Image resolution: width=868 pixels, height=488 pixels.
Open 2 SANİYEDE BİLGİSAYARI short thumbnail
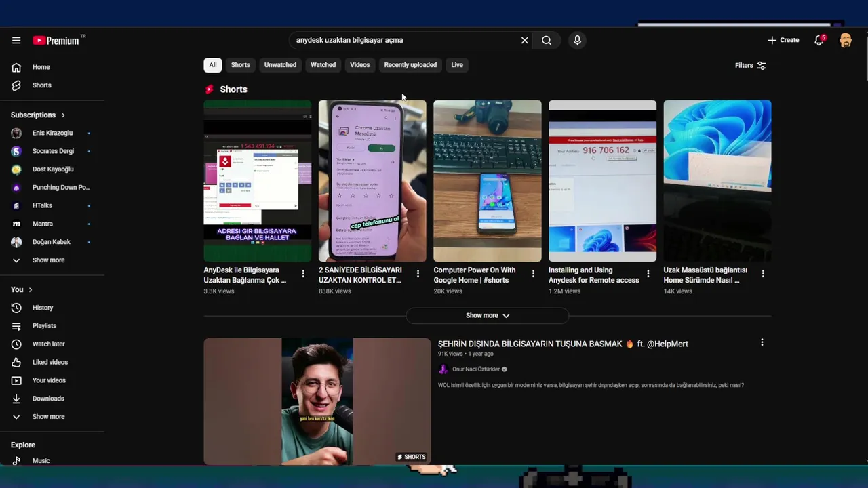click(x=372, y=181)
